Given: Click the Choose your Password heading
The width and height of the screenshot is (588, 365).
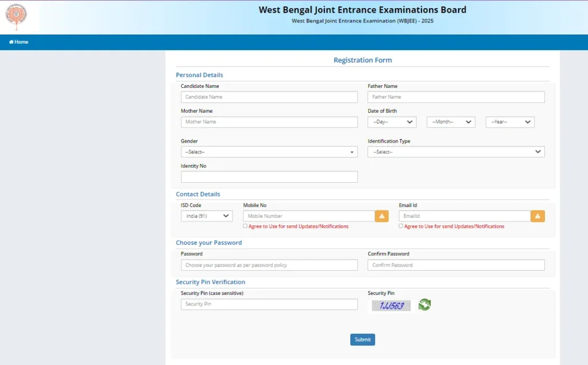Looking at the screenshot, I should (x=209, y=243).
